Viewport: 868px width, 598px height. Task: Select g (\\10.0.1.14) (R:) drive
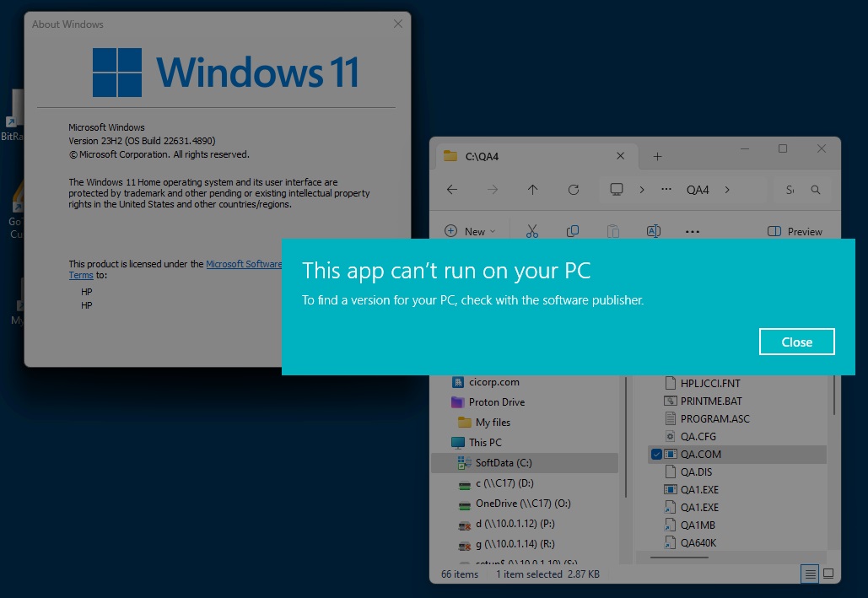515,544
